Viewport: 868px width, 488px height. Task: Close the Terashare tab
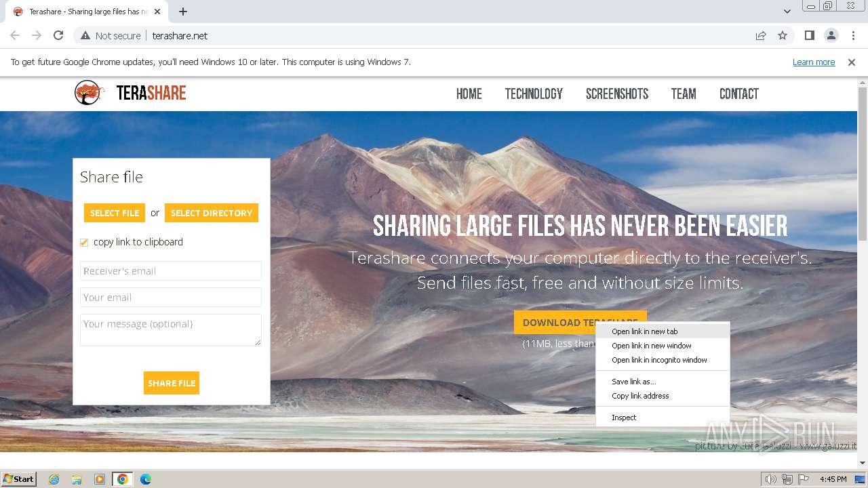click(x=157, y=12)
